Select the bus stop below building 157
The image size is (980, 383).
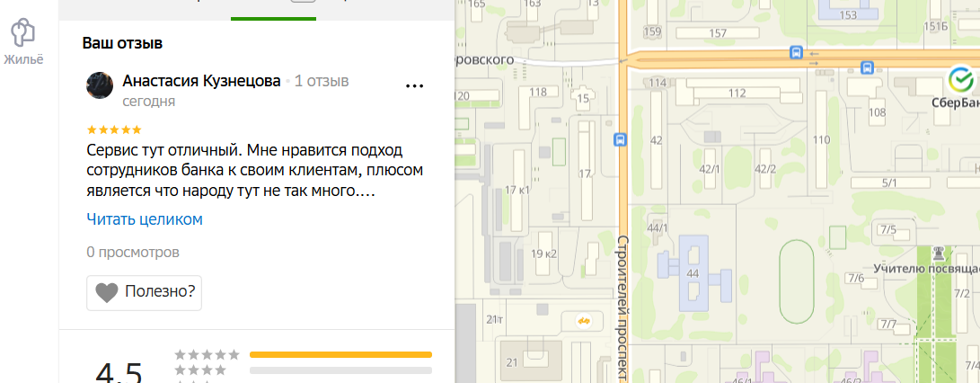pos(796,52)
